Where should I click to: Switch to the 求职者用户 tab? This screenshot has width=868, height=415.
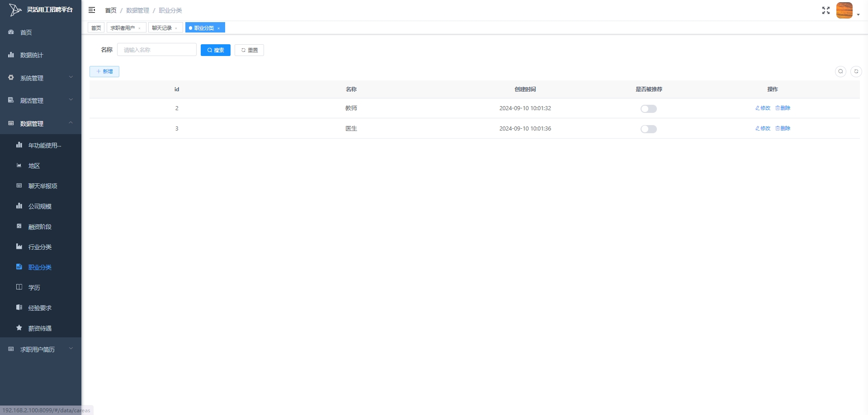pos(123,28)
